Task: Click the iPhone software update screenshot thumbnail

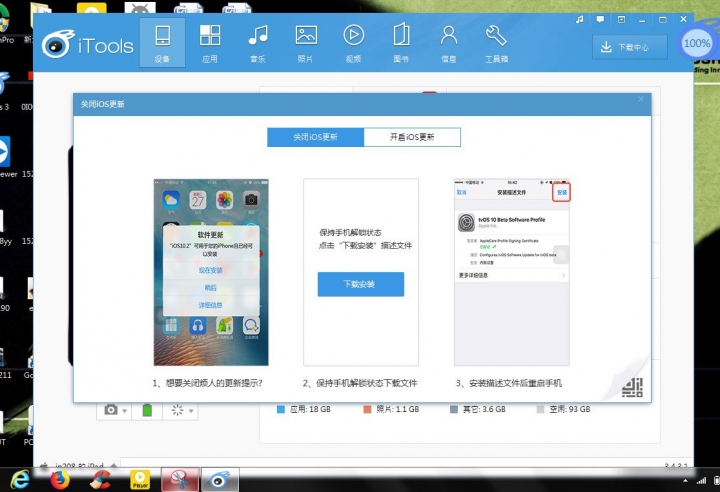Action: tap(211, 272)
